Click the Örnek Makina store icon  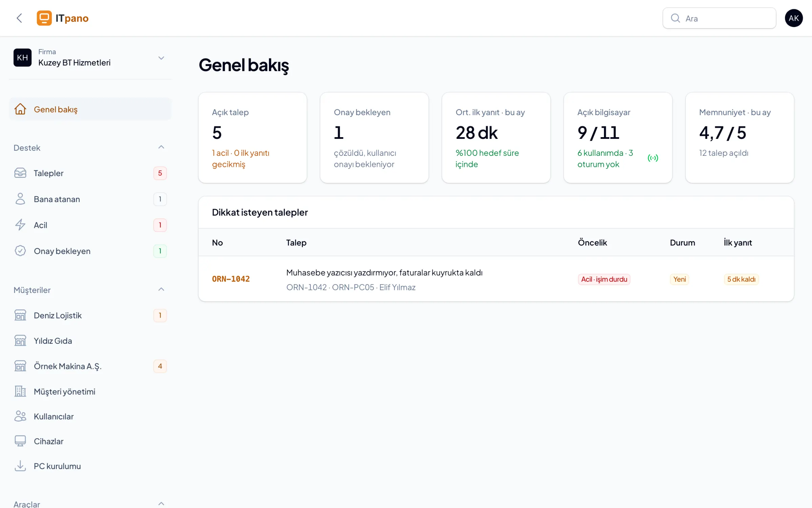coord(20,366)
